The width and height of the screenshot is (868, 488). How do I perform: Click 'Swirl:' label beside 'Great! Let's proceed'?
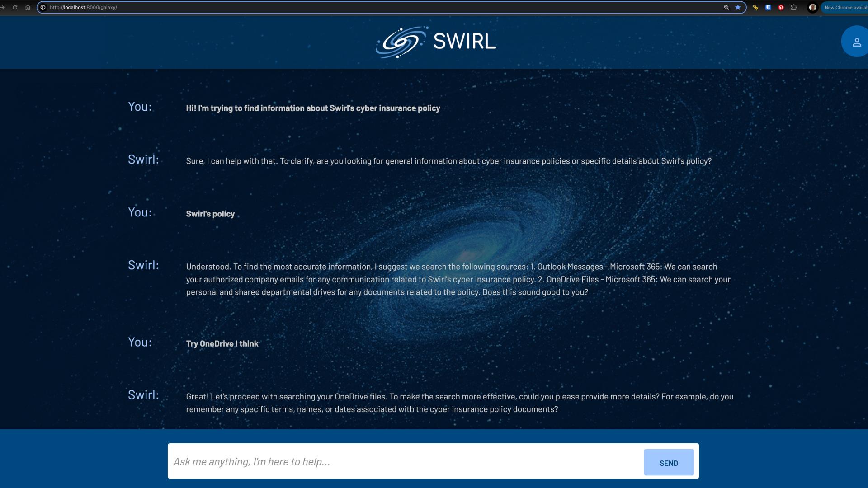pyautogui.click(x=143, y=395)
